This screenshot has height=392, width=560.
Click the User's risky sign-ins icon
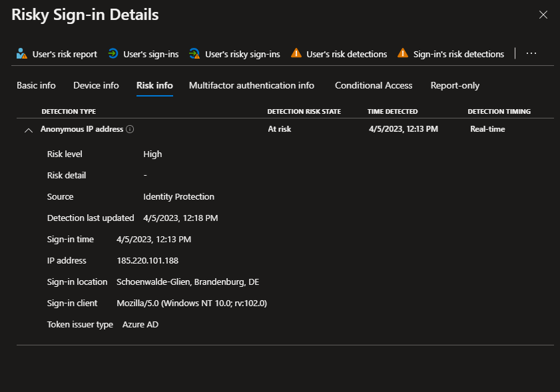pyautogui.click(x=194, y=54)
